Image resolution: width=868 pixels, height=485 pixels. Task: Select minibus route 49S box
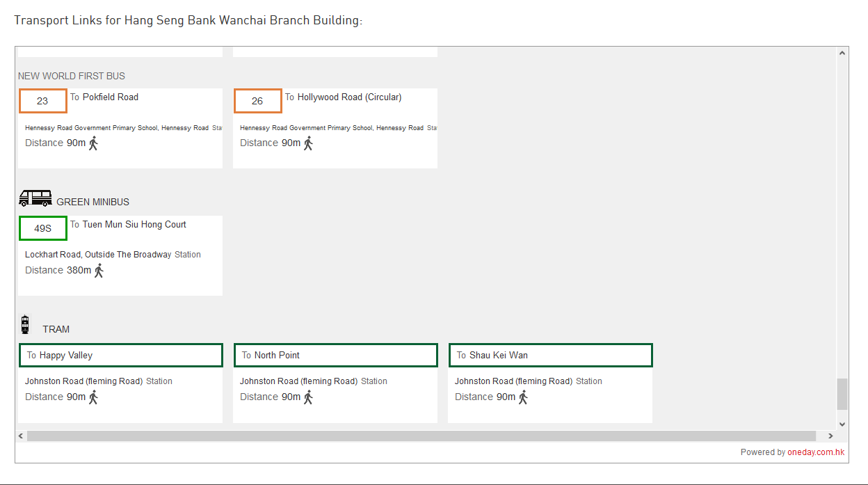pyautogui.click(x=43, y=228)
